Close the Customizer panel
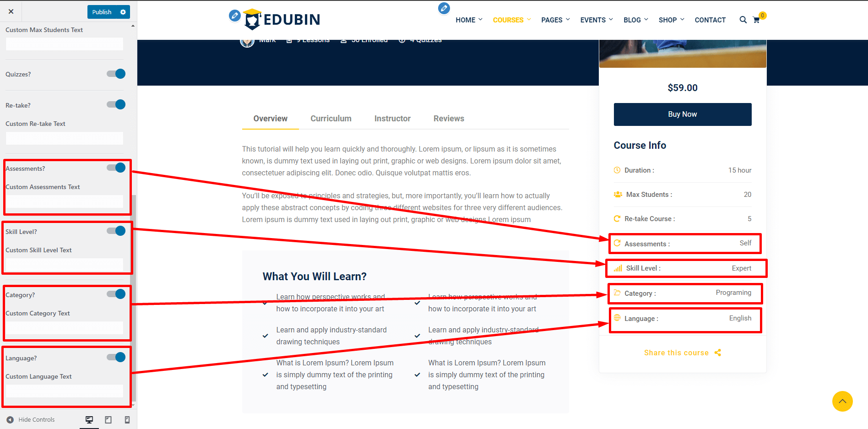Viewport: 868px width, 429px height. (x=11, y=12)
